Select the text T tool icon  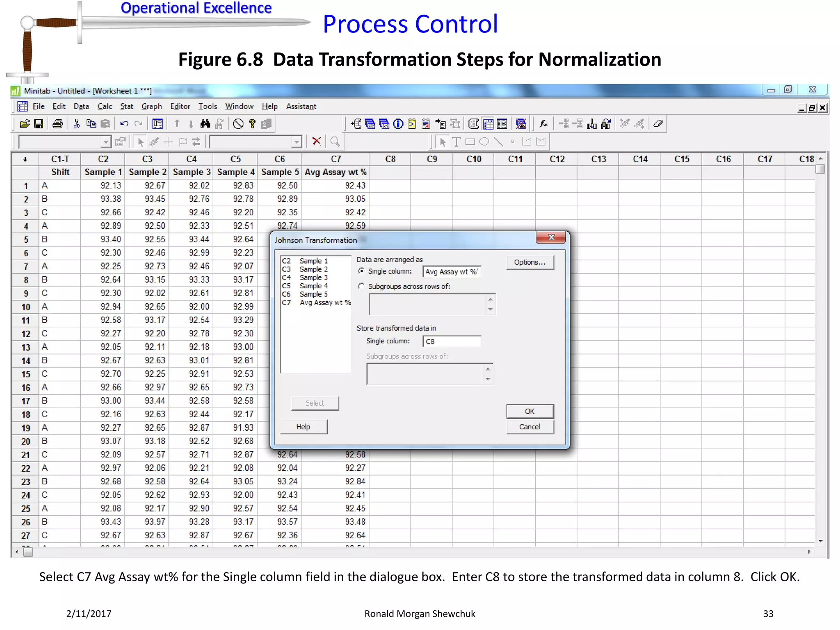click(x=456, y=142)
